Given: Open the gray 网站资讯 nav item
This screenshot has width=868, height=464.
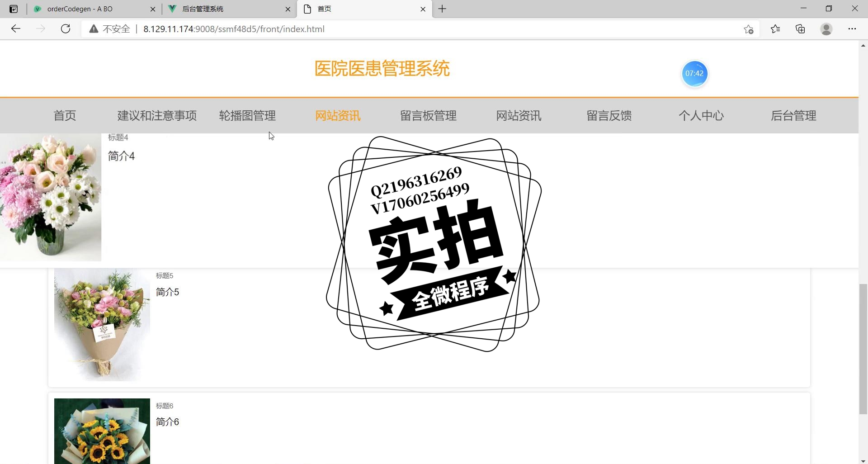Looking at the screenshot, I should point(519,116).
